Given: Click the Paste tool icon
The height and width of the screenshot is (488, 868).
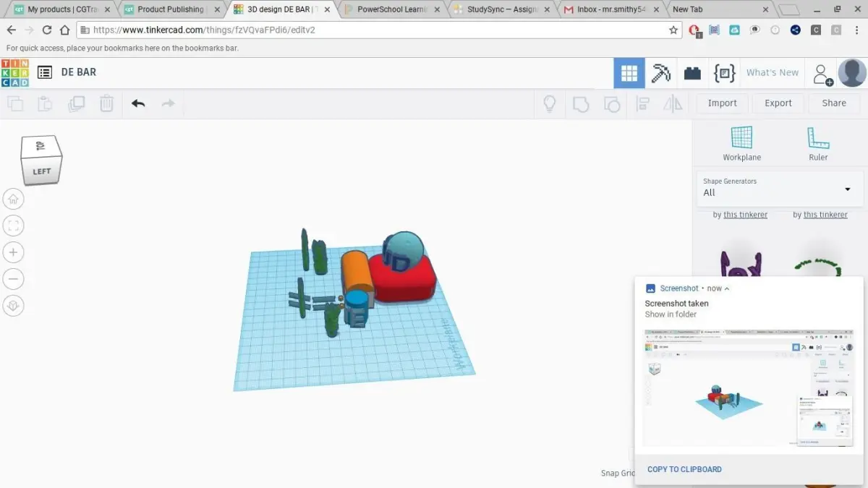Looking at the screenshot, I should (45, 103).
